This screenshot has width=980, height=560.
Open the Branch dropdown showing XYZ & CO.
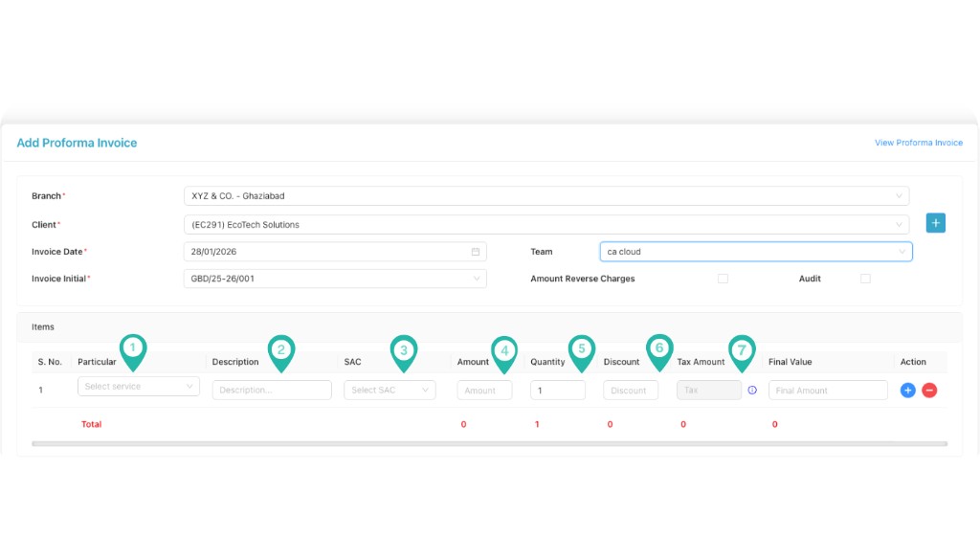coord(547,195)
